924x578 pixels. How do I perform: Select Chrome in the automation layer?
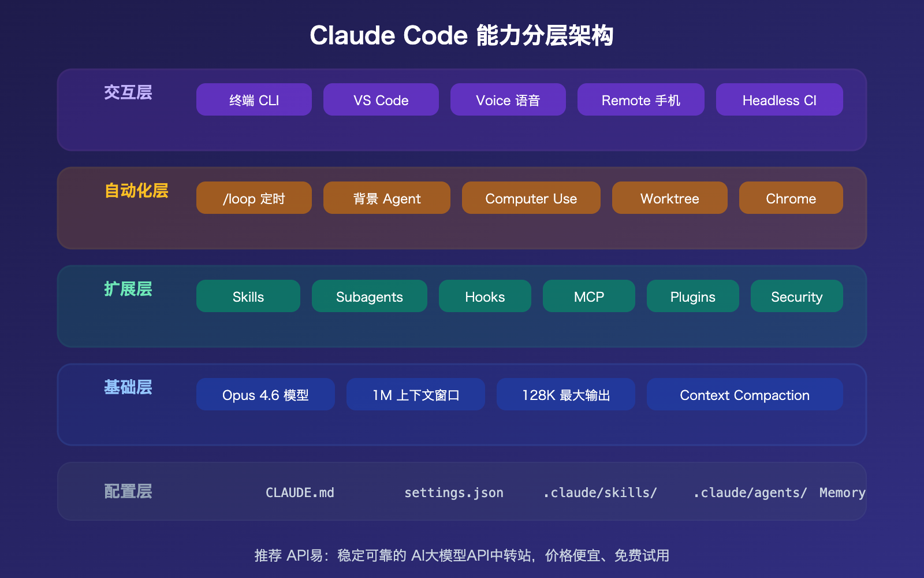coord(791,198)
